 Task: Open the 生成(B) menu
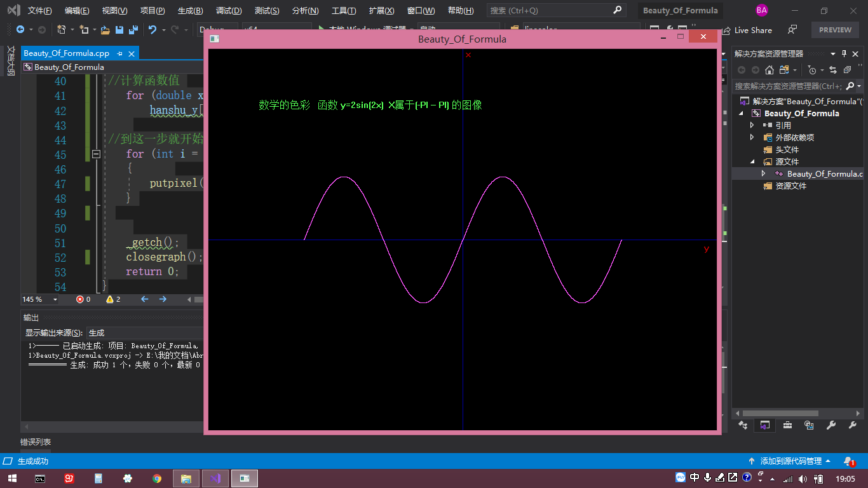pyautogui.click(x=191, y=11)
